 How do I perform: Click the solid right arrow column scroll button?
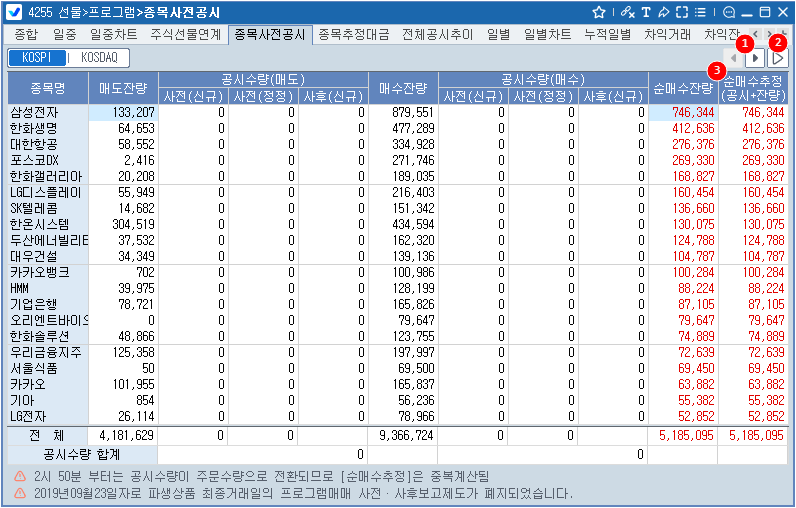pyautogui.click(x=757, y=59)
